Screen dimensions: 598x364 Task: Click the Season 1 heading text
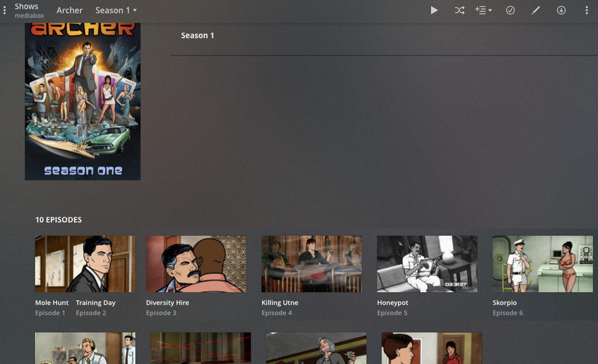click(x=197, y=36)
